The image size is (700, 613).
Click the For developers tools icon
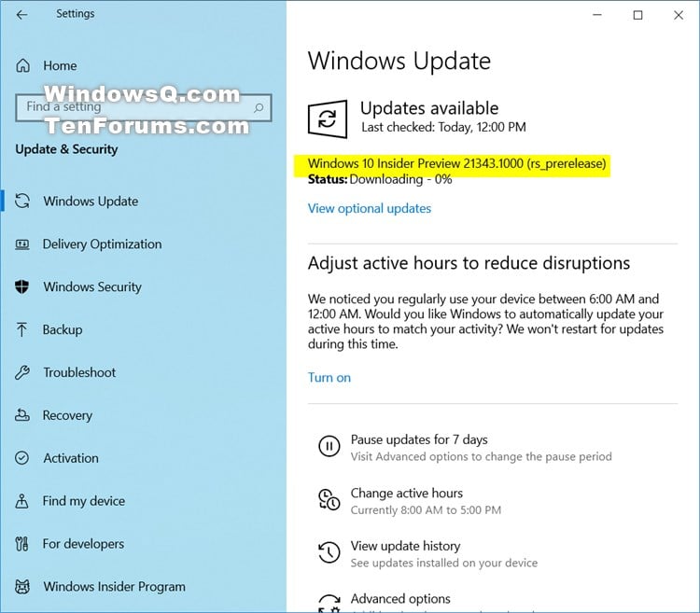(x=21, y=544)
